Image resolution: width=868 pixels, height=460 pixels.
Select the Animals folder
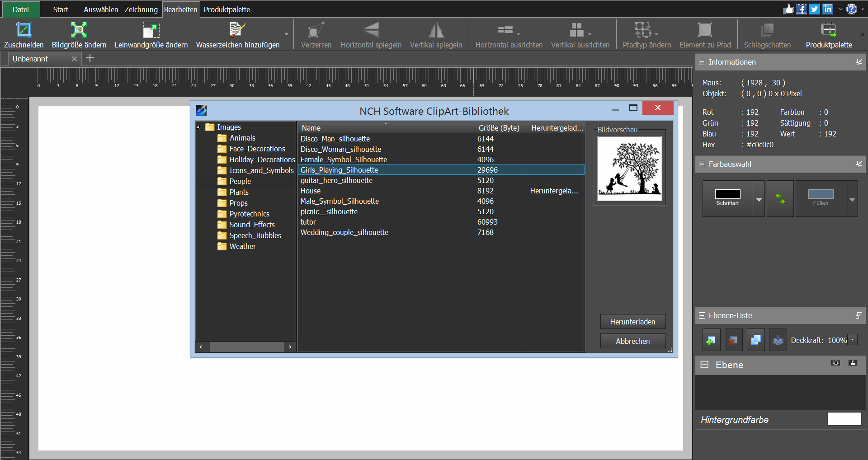[x=242, y=138]
